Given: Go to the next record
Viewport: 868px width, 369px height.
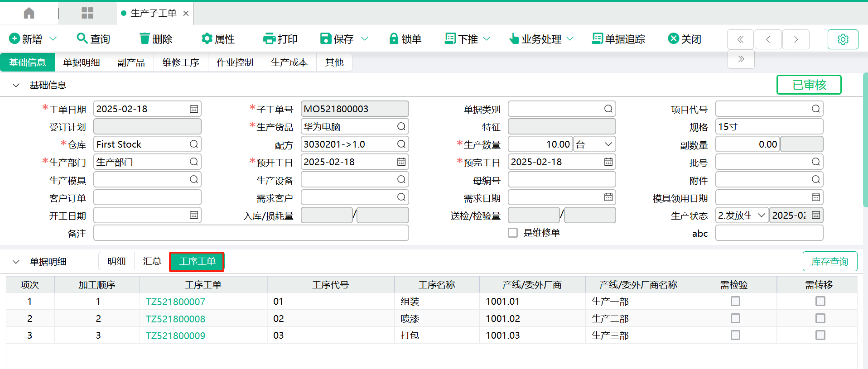Looking at the screenshot, I should [796, 39].
